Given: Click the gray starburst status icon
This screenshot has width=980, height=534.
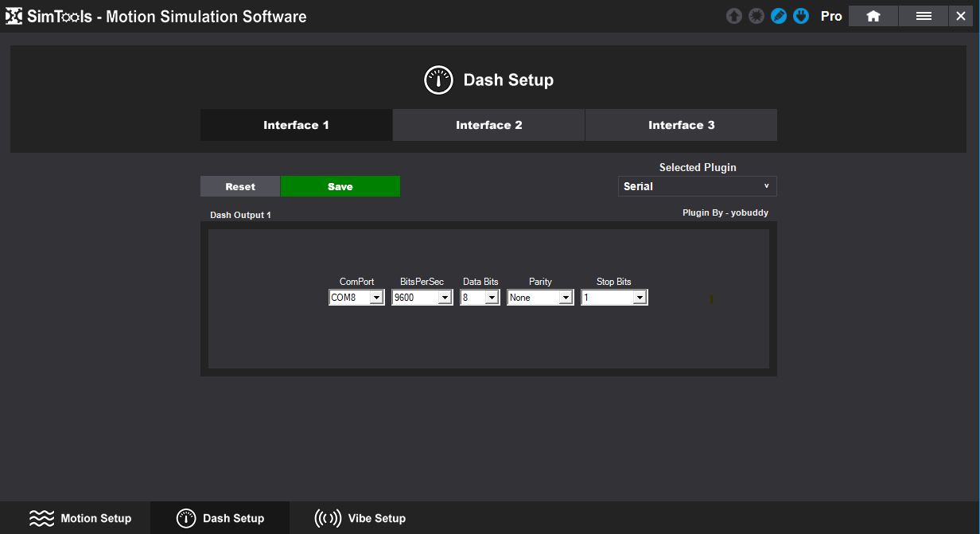Looking at the screenshot, I should (x=756, y=16).
